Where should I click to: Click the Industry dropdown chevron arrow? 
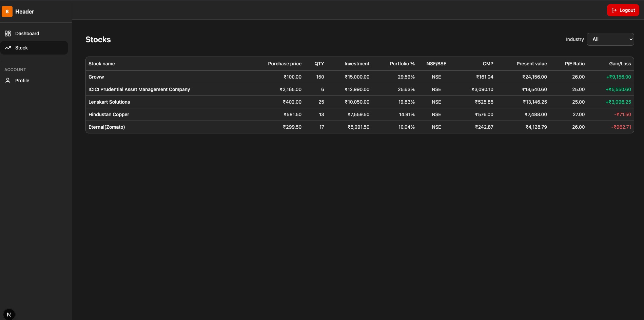[x=631, y=39]
